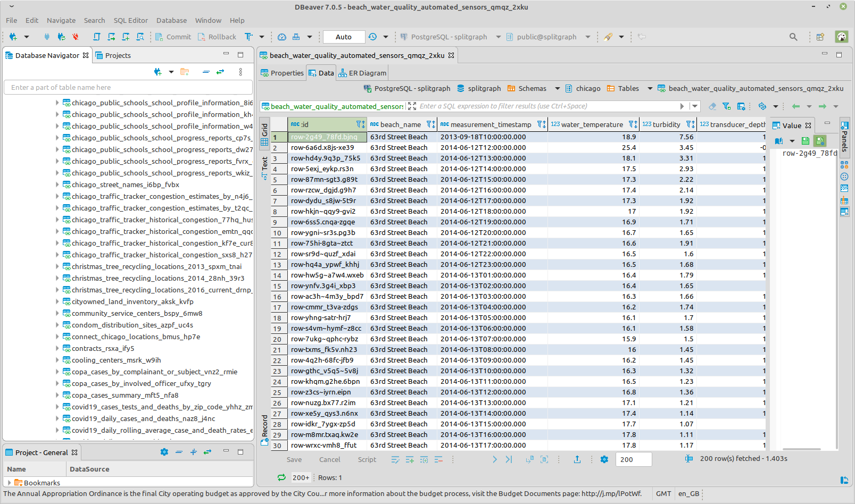Expand community_service_centers_bspy_6mw8 node

(57, 313)
